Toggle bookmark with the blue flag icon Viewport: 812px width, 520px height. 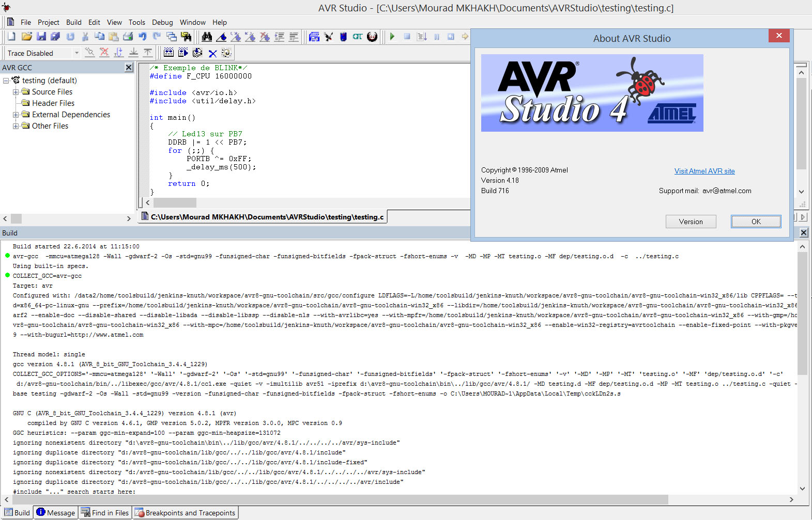click(x=221, y=37)
